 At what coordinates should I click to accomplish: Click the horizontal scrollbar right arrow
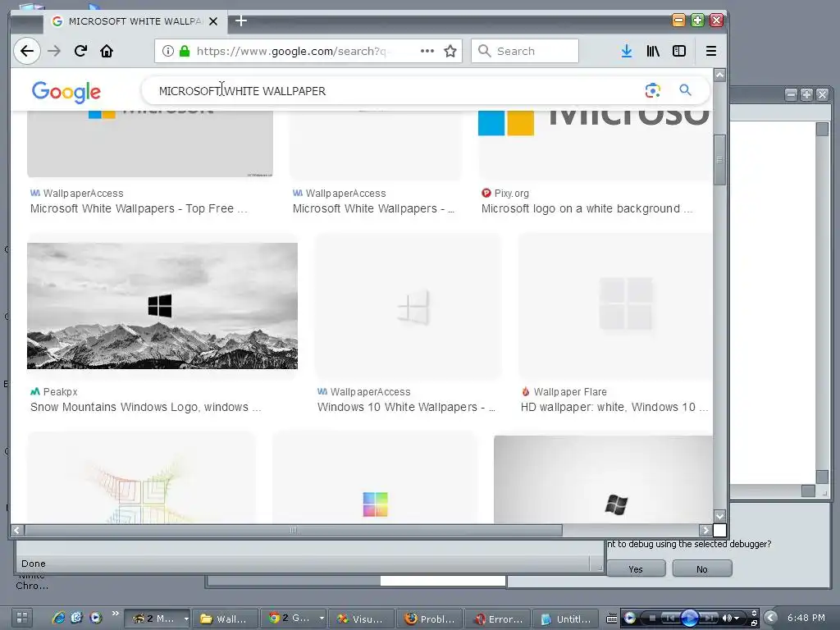point(705,530)
